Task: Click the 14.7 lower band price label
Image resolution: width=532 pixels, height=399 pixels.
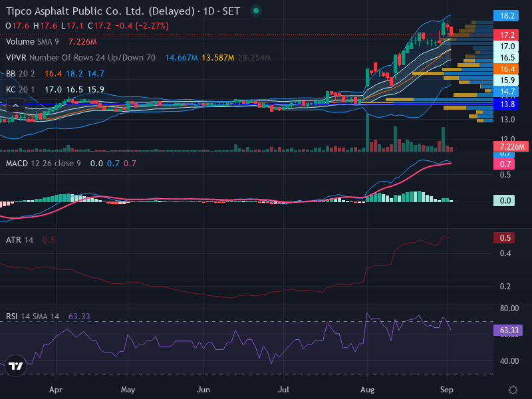Action: (506, 92)
